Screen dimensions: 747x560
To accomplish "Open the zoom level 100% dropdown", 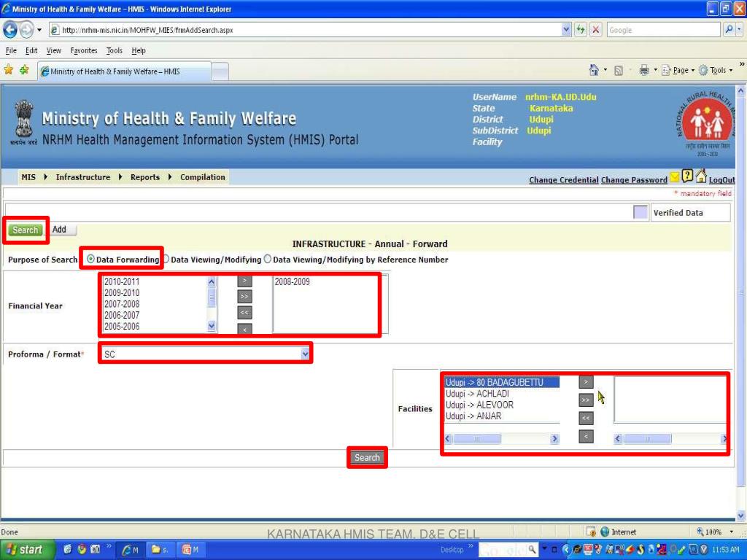I will click(731, 532).
